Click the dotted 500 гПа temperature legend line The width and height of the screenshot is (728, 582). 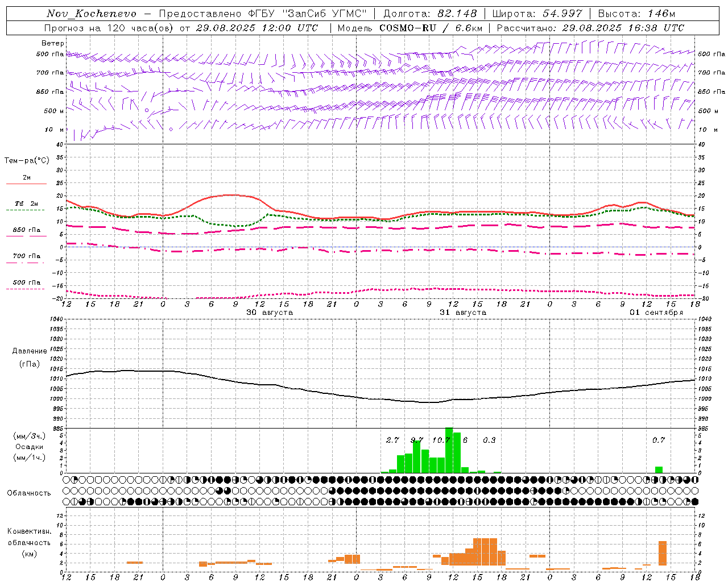point(26,289)
